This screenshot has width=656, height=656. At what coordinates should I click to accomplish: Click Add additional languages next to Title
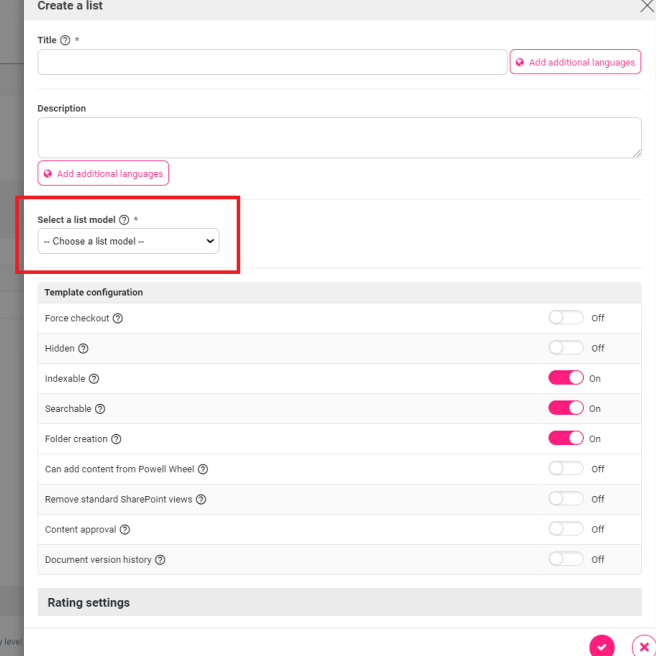pos(575,62)
